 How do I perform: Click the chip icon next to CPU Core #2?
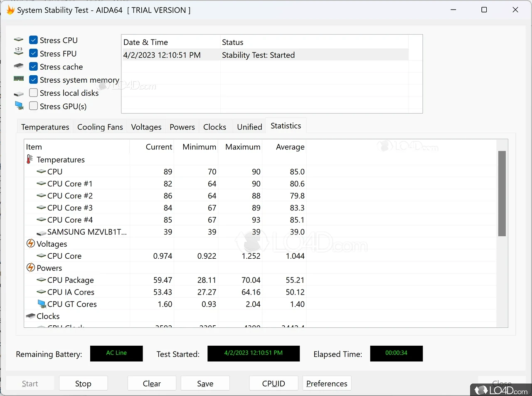click(41, 196)
